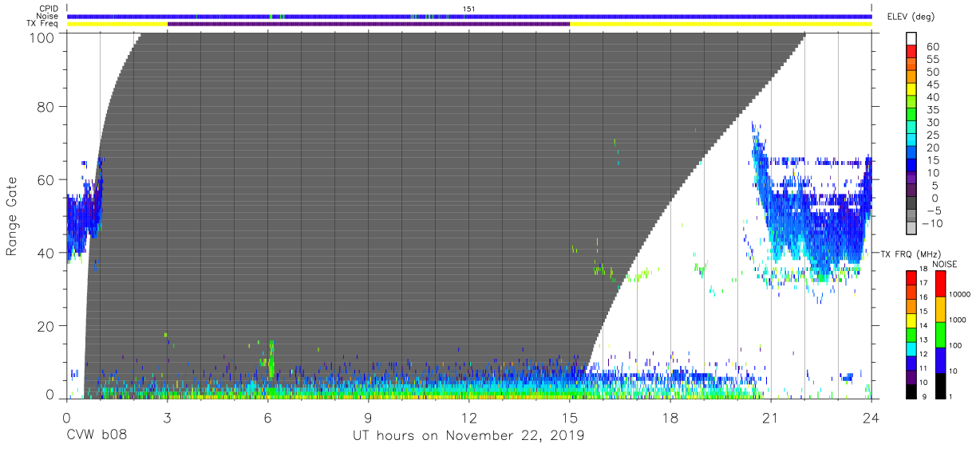The image size is (980, 452).
Task: Click the blue Noise bar above the plot
Action: [x=469, y=16]
